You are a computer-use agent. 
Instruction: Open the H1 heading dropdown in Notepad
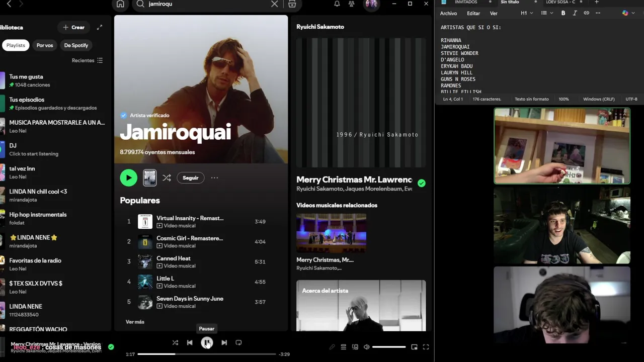(x=527, y=13)
